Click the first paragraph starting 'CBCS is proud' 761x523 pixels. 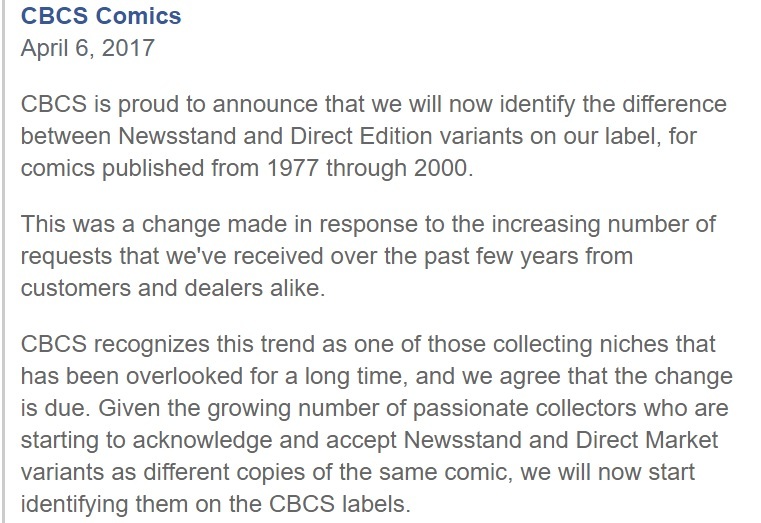click(x=374, y=136)
